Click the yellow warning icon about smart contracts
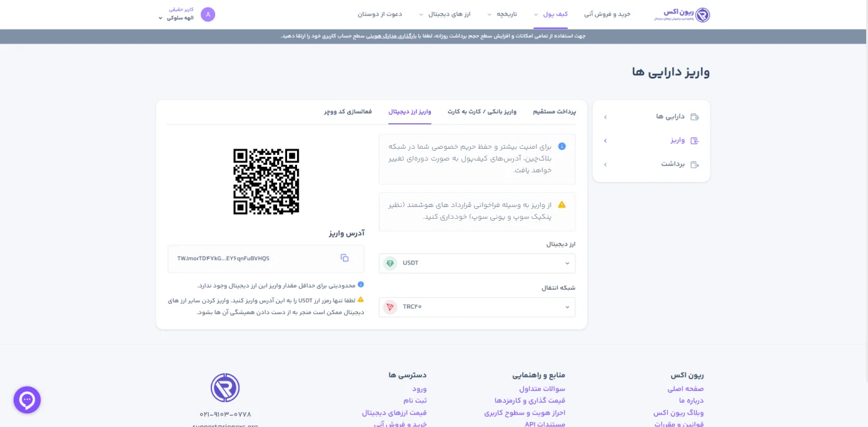The image size is (868, 427). pyautogui.click(x=562, y=205)
